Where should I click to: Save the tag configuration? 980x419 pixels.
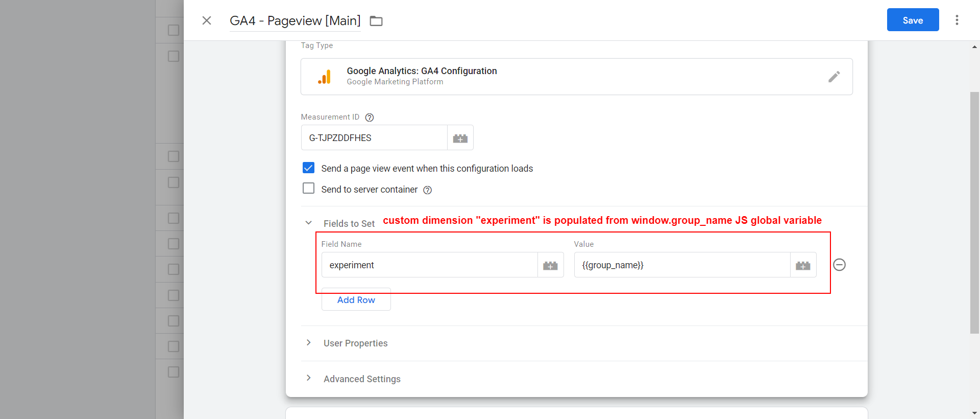913,20
